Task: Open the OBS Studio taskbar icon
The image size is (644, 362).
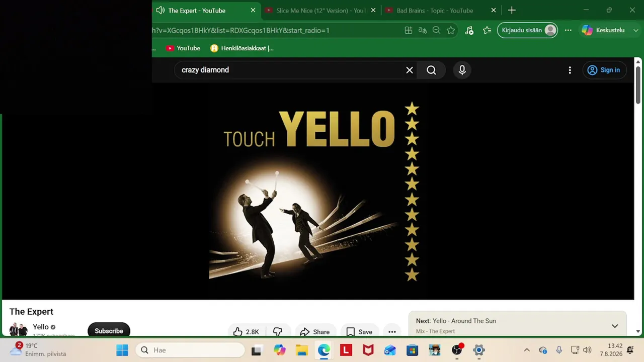Action: 457,350
